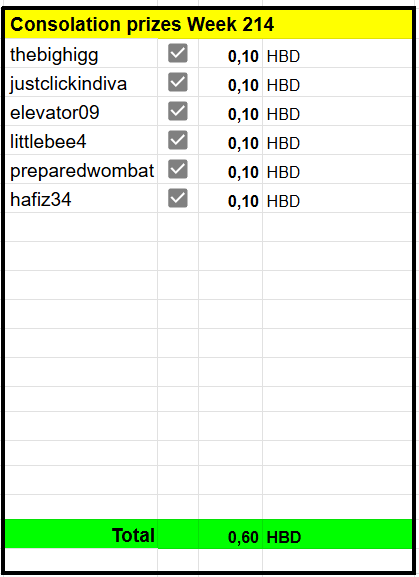
Task: Select thebighigg's 0,10 amount cell
Action: tap(230, 53)
